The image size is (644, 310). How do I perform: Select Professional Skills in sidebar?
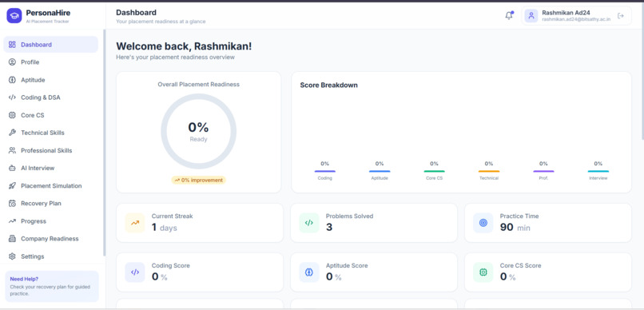point(50,150)
